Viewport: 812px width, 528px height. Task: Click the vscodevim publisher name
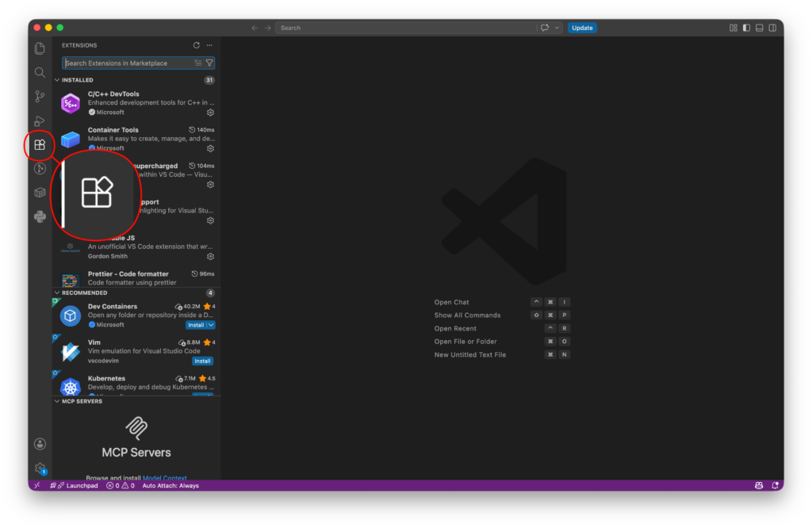pyautogui.click(x=103, y=361)
